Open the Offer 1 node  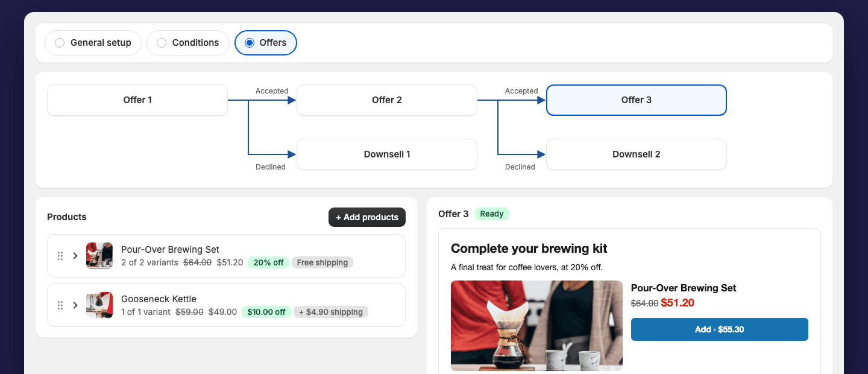[x=137, y=100]
